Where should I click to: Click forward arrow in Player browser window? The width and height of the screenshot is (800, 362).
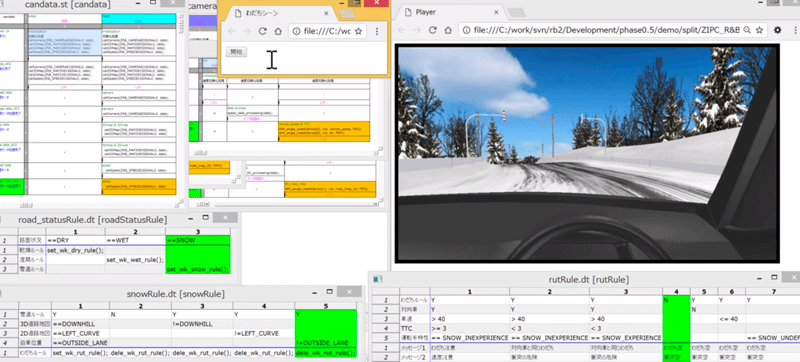(417, 30)
